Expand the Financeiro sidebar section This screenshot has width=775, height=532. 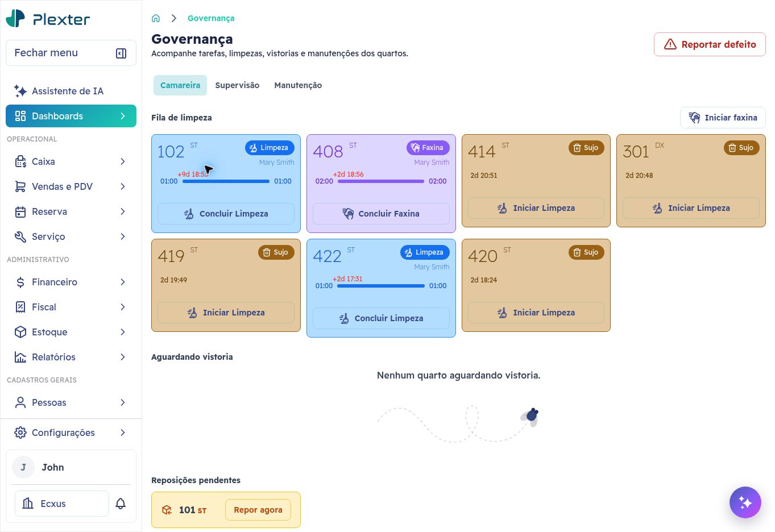(x=71, y=282)
